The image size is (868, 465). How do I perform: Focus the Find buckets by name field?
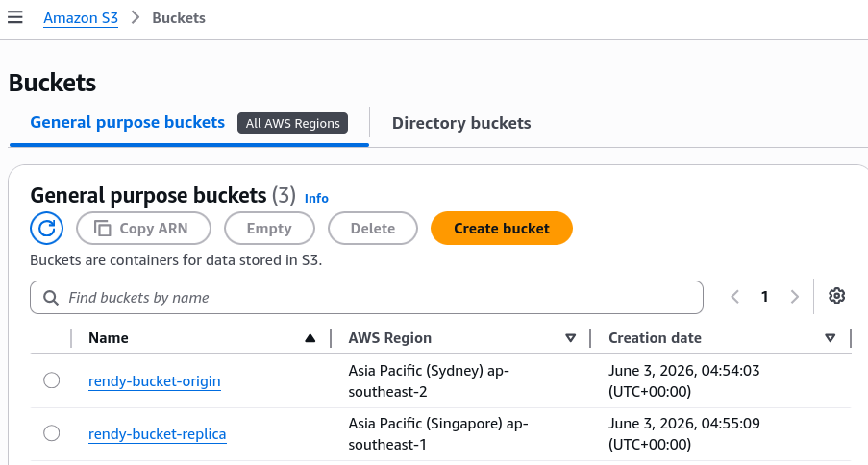coord(366,297)
